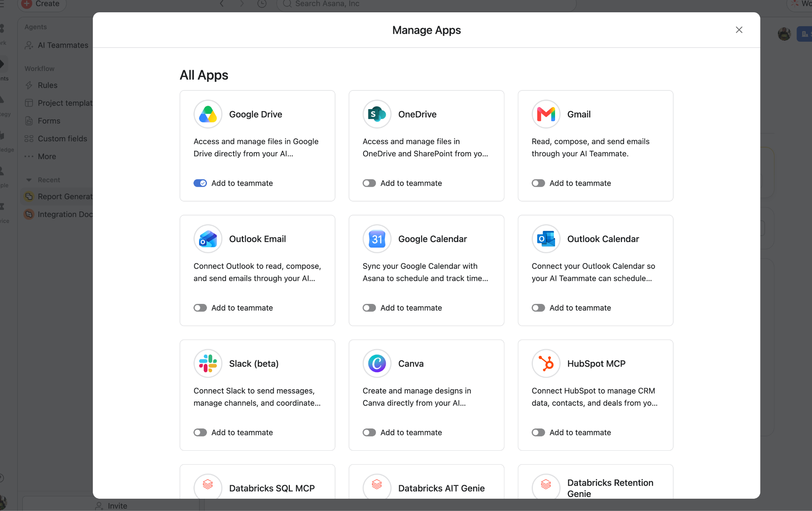Viewport: 812px width, 511px height.
Task: Click the Project templates icon in sidebar
Action: [29, 103]
